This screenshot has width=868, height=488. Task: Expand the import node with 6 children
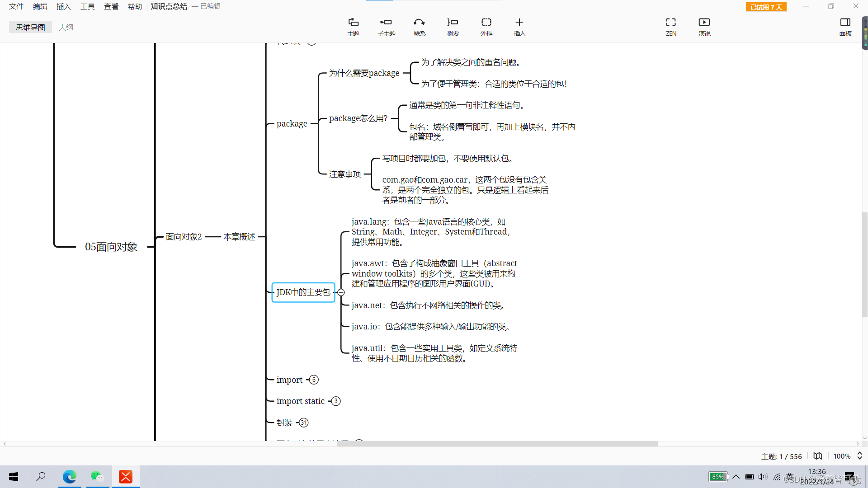(314, 380)
